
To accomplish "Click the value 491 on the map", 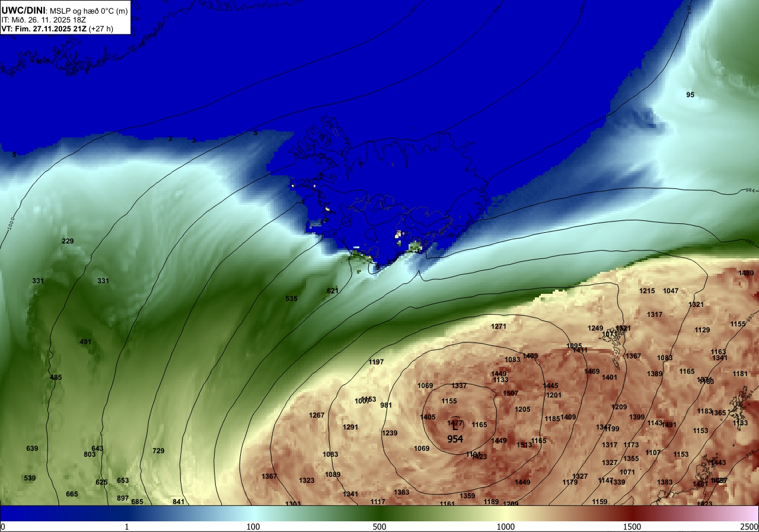I will click(x=85, y=342).
